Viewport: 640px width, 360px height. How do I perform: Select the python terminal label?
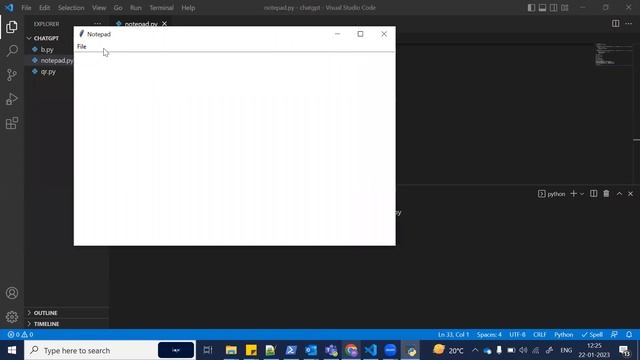click(551, 194)
